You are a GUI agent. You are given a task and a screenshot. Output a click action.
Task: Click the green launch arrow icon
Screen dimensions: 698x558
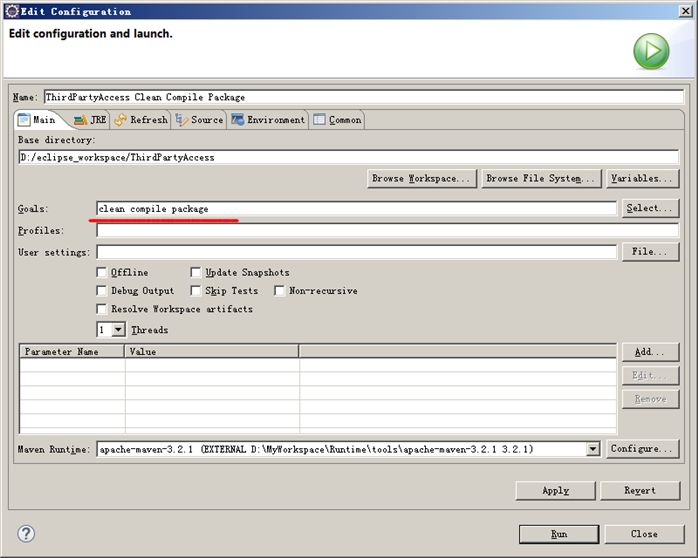point(651,51)
